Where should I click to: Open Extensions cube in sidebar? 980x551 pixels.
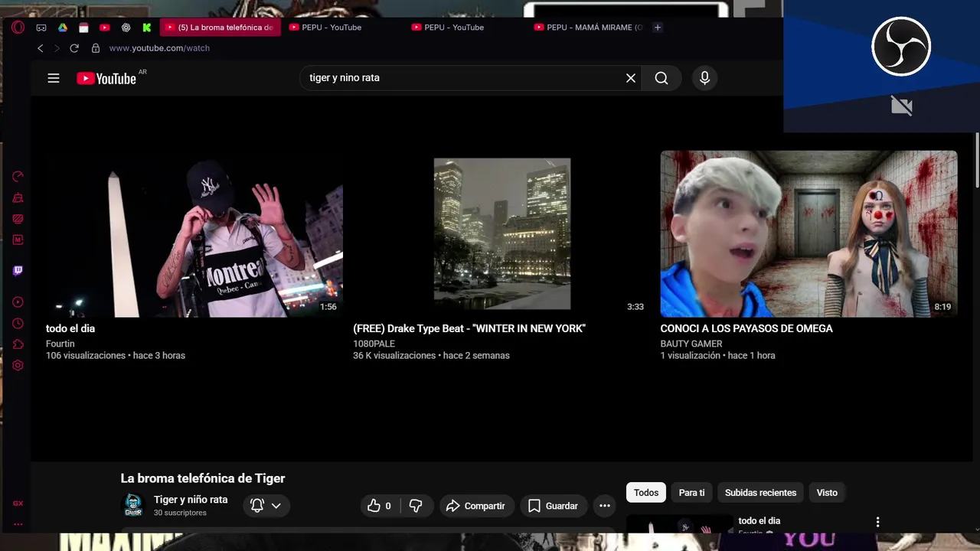[x=18, y=344]
